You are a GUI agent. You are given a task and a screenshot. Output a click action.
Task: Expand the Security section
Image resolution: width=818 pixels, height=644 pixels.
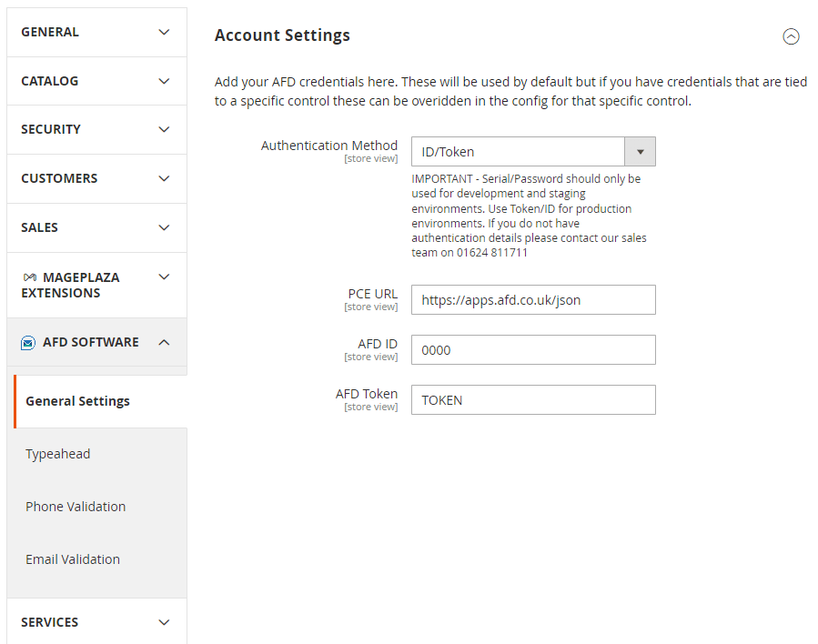(96, 130)
